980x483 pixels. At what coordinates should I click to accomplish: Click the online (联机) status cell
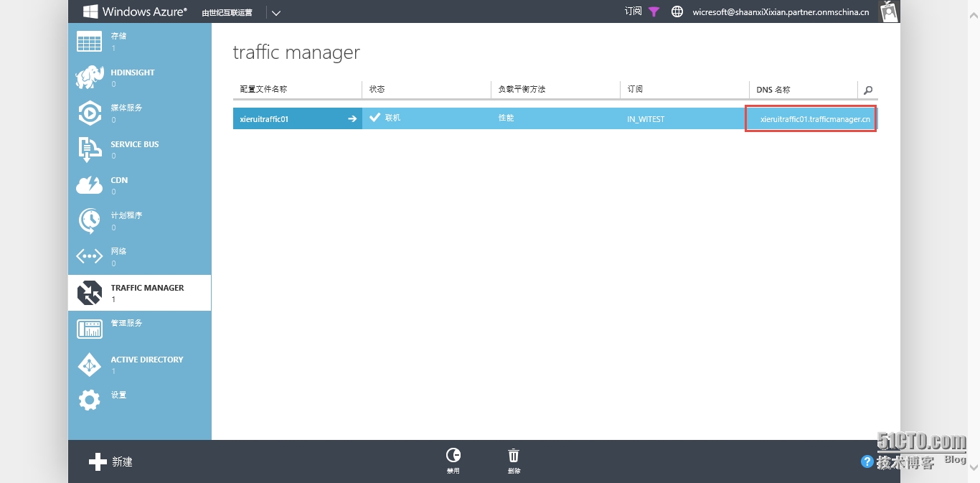click(x=427, y=118)
